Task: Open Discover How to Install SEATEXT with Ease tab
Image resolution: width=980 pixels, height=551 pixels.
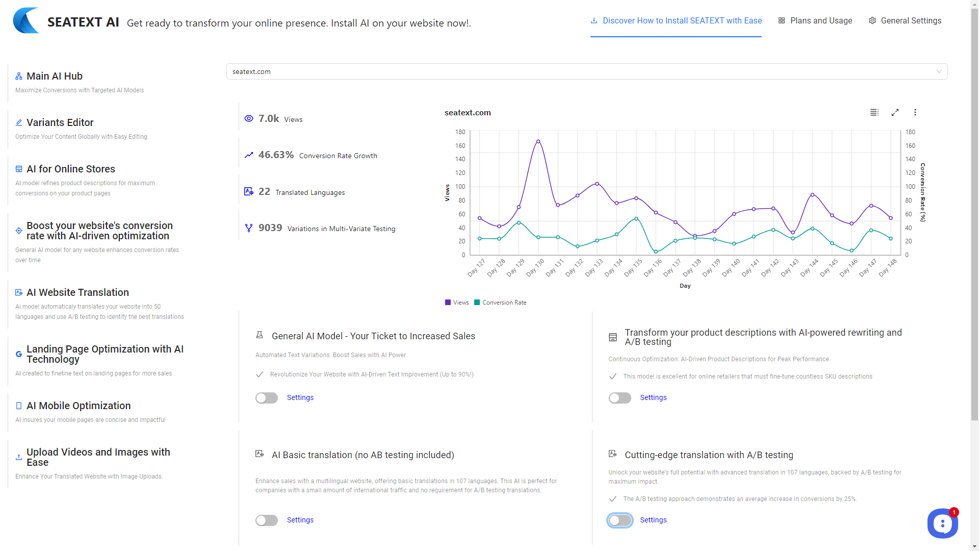Action: click(676, 21)
